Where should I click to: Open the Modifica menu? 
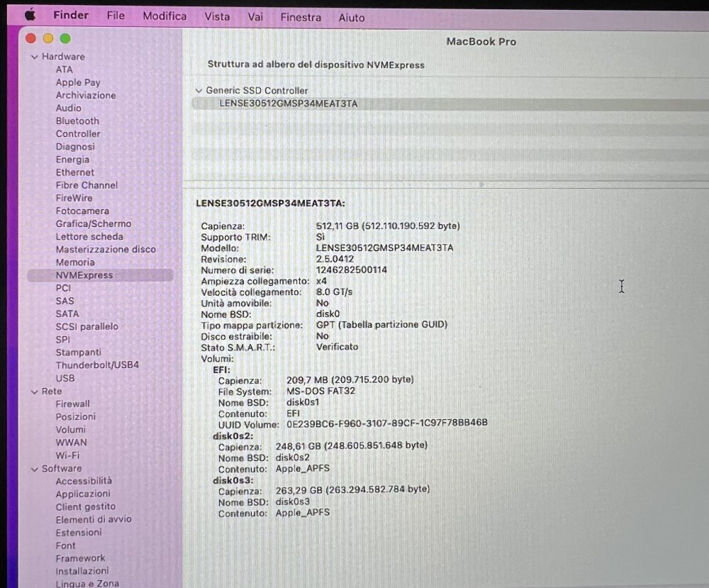click(164, 16)
